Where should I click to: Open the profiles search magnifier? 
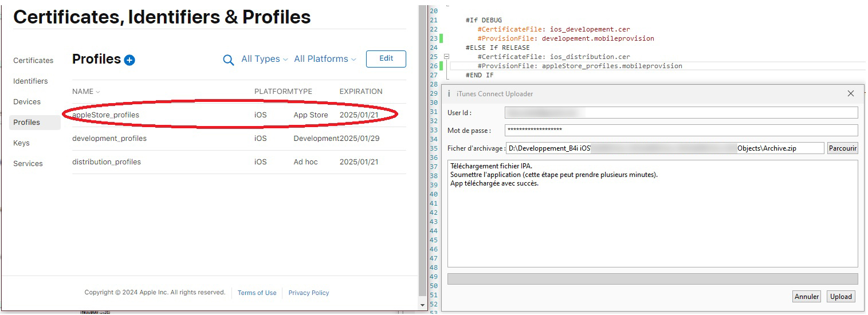pyautogui.click(x=228, y=60)
